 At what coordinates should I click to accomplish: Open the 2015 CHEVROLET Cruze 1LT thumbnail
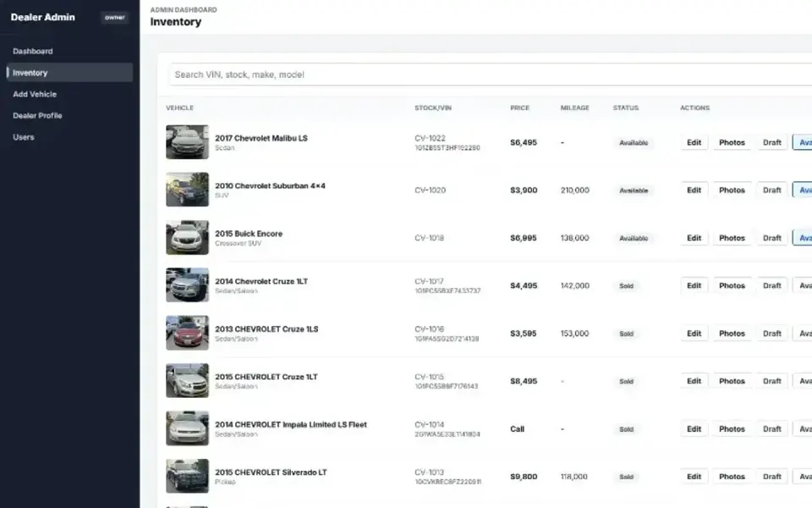[187, 380]
